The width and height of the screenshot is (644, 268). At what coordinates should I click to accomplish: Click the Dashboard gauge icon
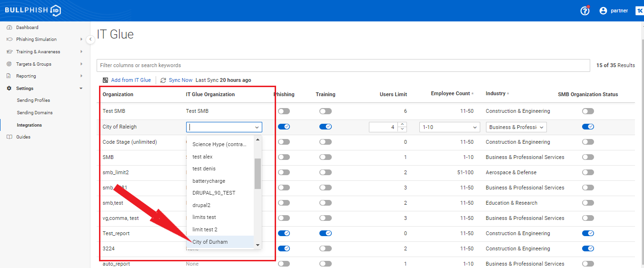[9, 28]
